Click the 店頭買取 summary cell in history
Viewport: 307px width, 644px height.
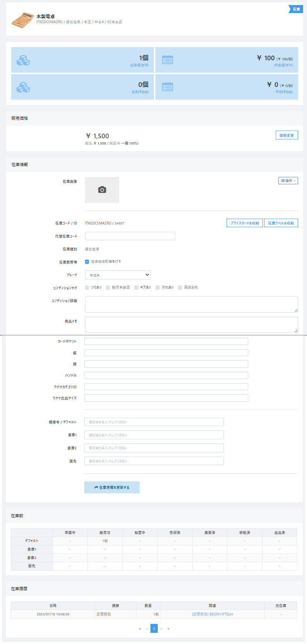click(116, 614)
